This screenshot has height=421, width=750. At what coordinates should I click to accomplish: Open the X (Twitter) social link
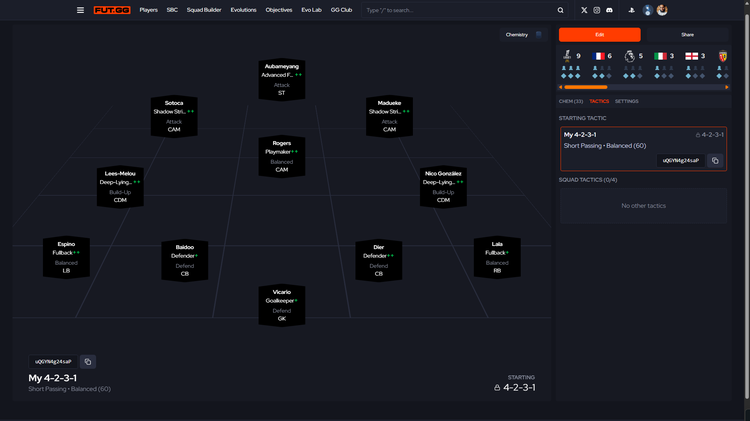pos(585,10)
